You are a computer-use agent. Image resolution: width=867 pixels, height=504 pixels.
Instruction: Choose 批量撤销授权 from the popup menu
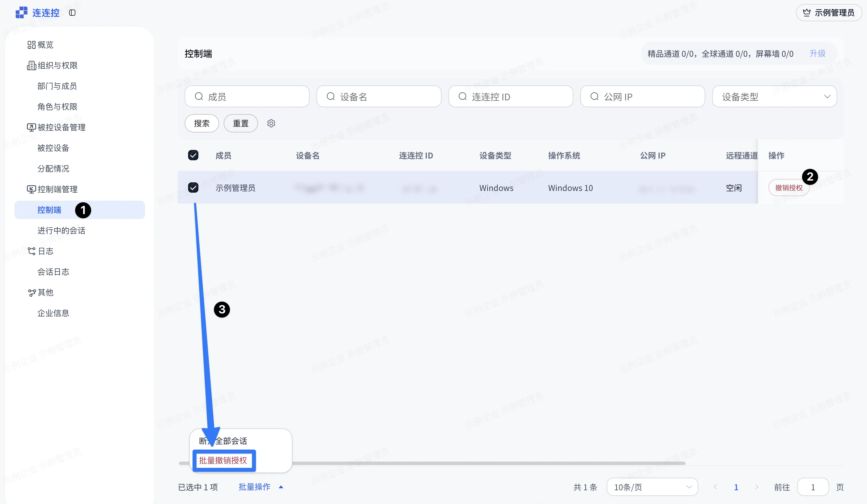224,460
